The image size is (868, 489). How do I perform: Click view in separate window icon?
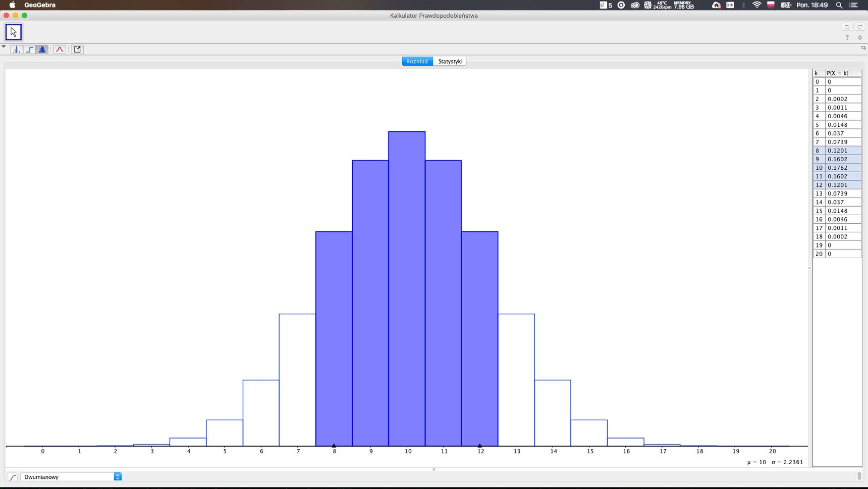pos(863,47)
